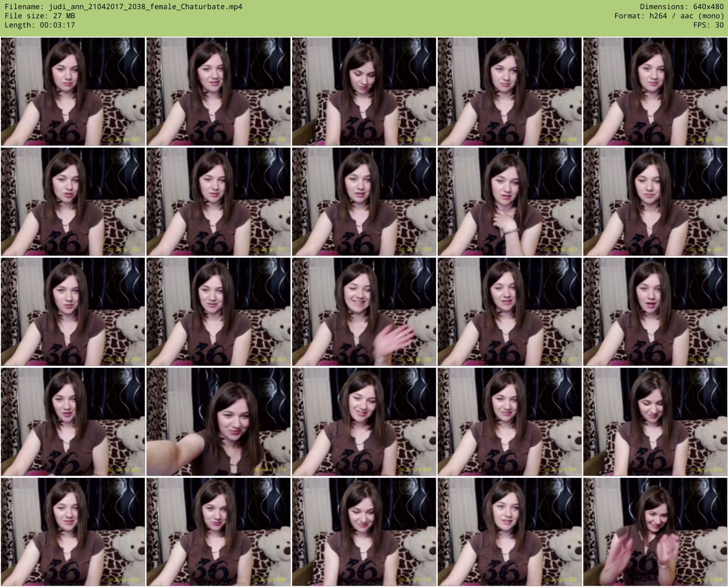Open the first thumbnail in row two
Screen dimensions: 728x587
73,202
